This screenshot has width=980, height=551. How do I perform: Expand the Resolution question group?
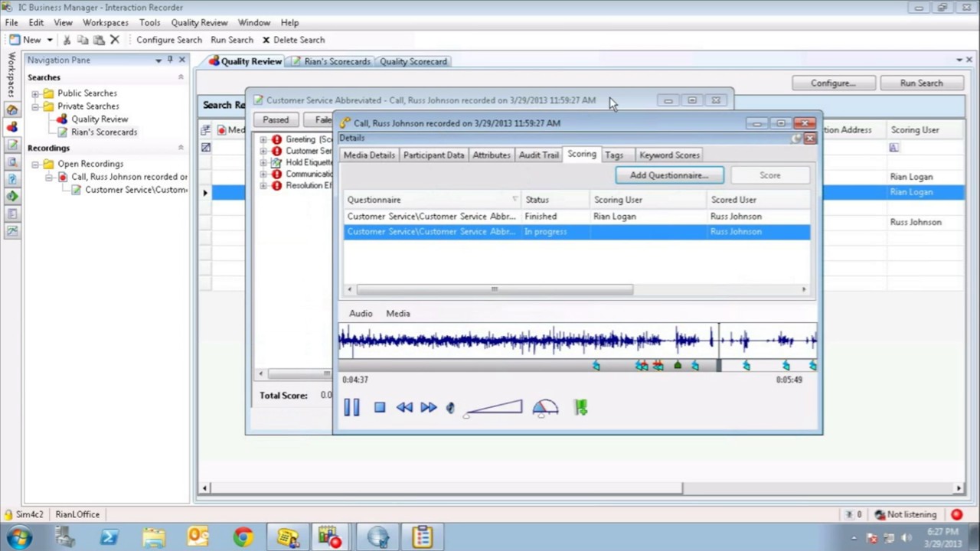(x=263, y=185)
